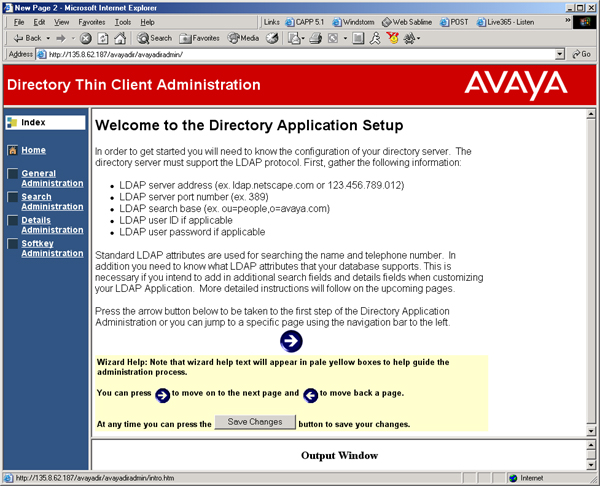Click the Go button
600x486 pixels.
582,54
